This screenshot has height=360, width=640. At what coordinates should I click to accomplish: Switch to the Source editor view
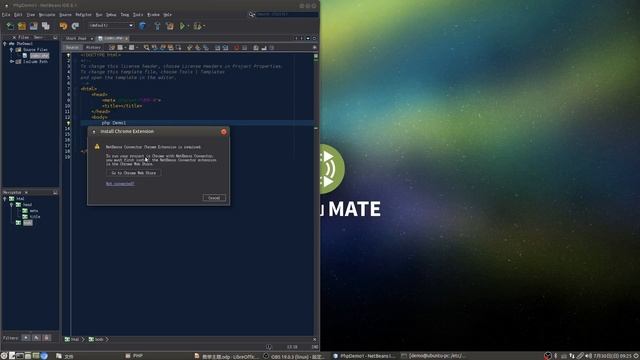(72, 48)
